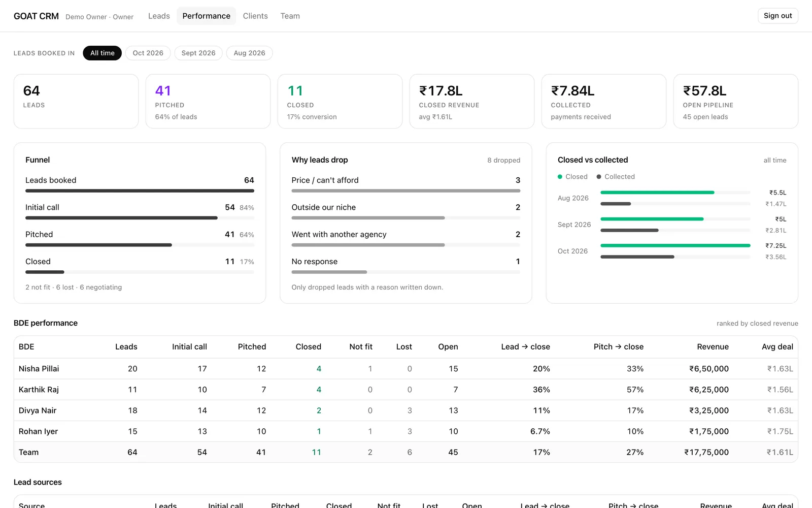Click the green Closed legend dot
This screenshot has height=508, width=812.
click(560, 177)
